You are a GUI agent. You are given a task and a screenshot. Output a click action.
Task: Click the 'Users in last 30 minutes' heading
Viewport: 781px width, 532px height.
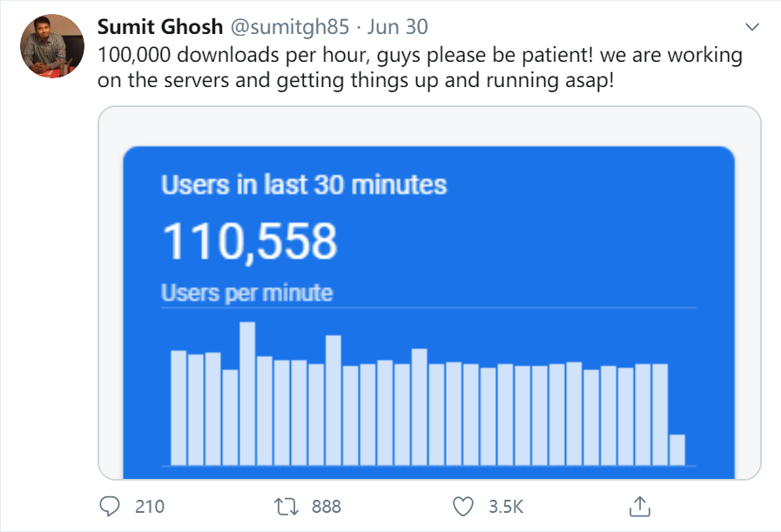click(x=304, y=185)
